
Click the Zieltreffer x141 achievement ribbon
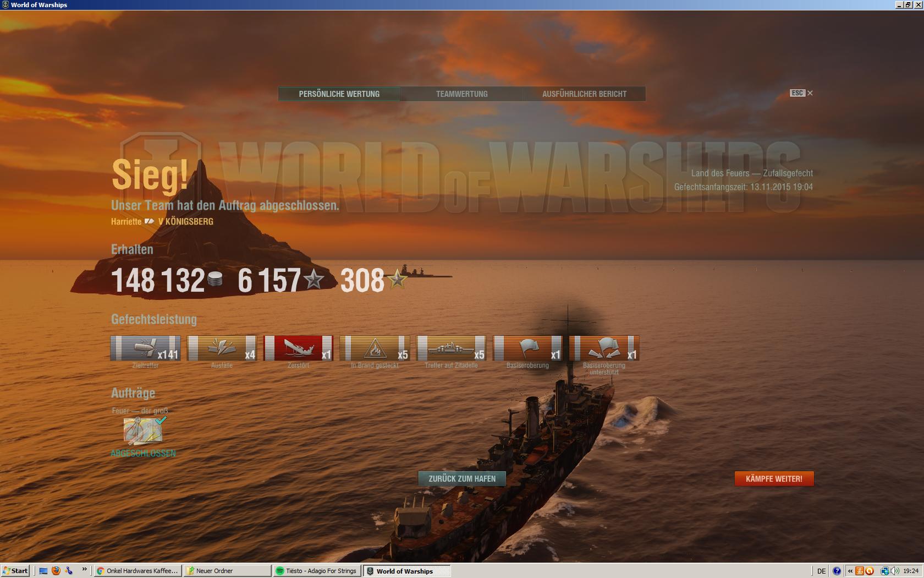(145, 348)
